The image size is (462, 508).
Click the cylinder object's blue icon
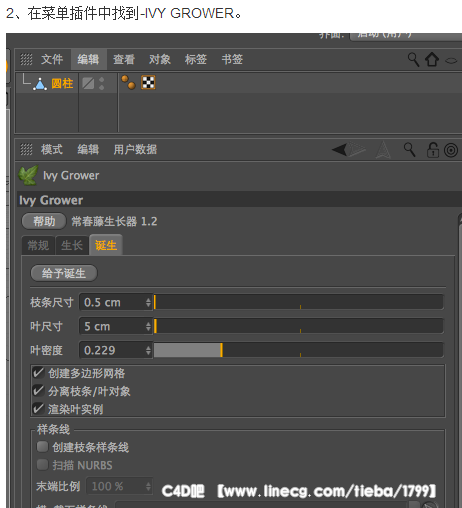[x=40, y=84]
